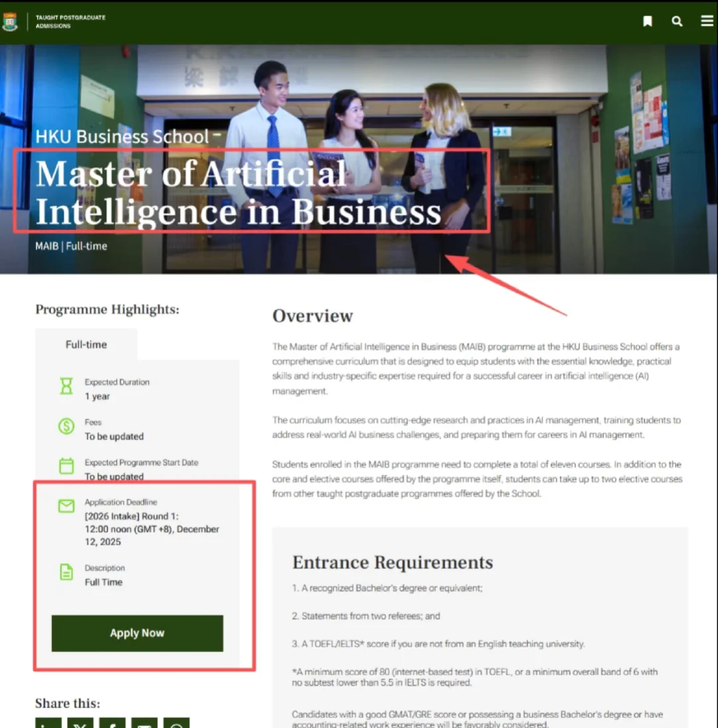The height and width of the screenshot is (728, 718).
Task: Click the 'HKU Business School' text in banner
Action: tap(122, 136)
